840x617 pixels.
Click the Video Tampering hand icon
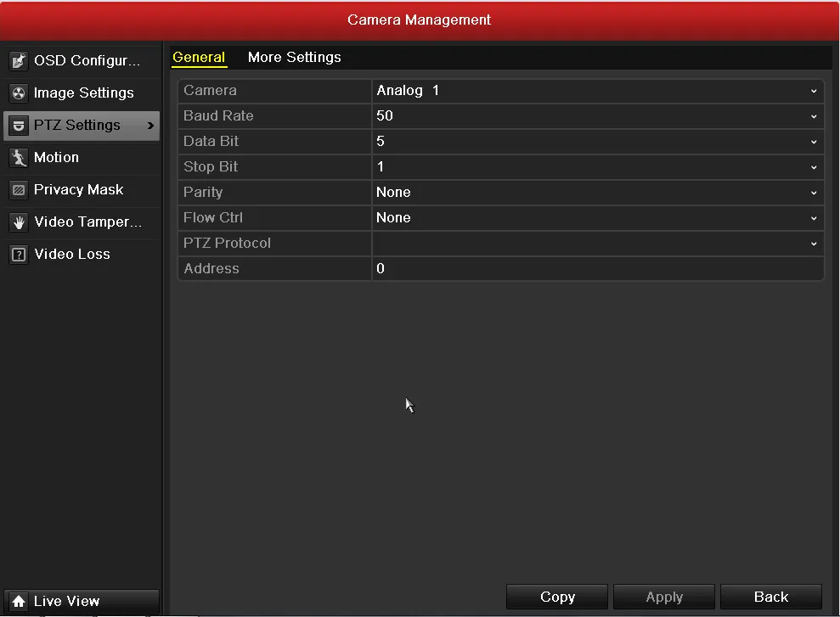[x=18, y=222]
